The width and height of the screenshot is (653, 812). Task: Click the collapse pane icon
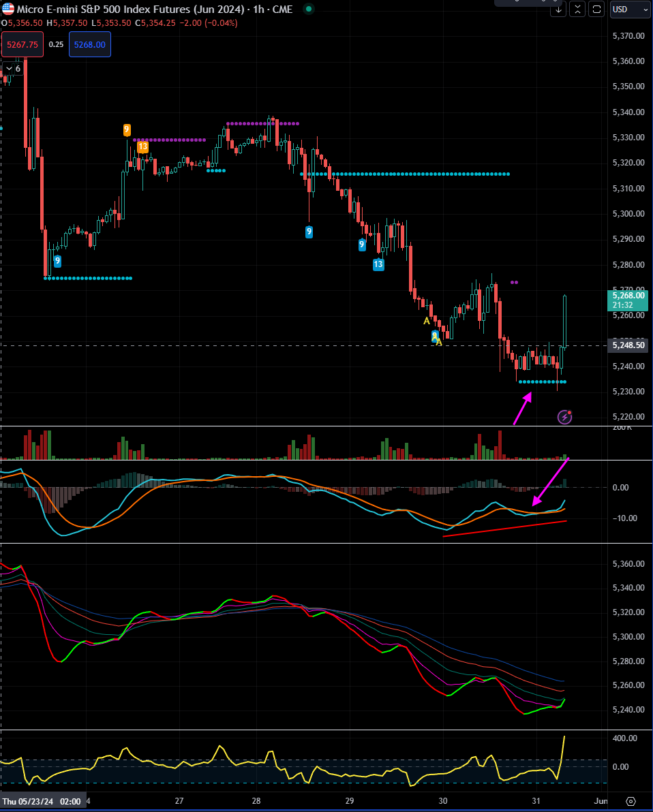[x=577, y=10]
